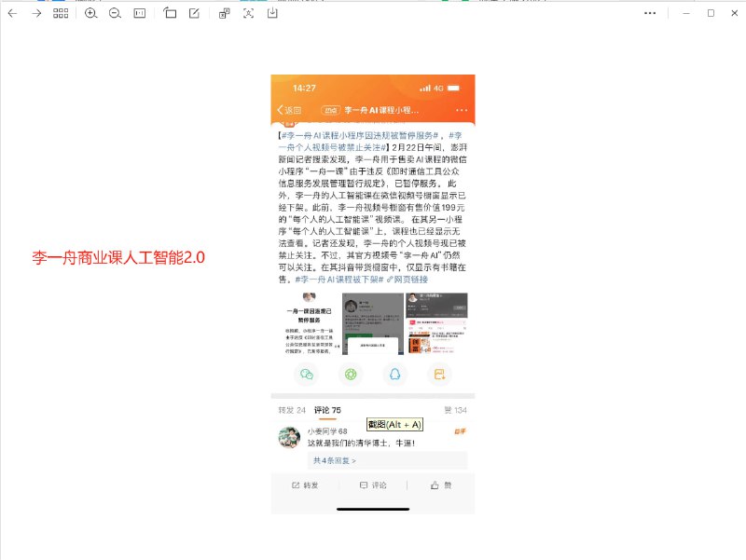
Task: Zoom out with the magnifier minus icon
Action: pos(116,14)
